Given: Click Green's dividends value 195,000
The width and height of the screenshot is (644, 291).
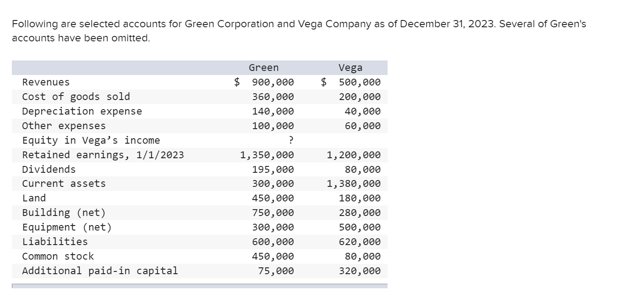Looking at the screenshot, I should coord(273,170).
